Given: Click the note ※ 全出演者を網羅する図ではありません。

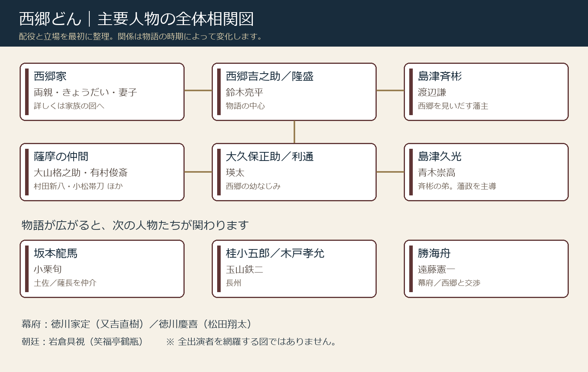Looking at the screenshot, I should [251, 341].
